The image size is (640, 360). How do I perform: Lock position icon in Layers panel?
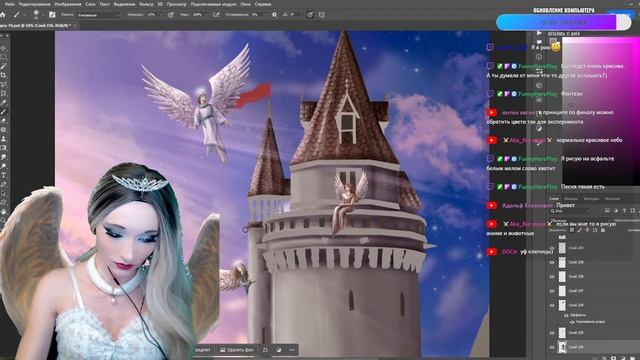587,230
